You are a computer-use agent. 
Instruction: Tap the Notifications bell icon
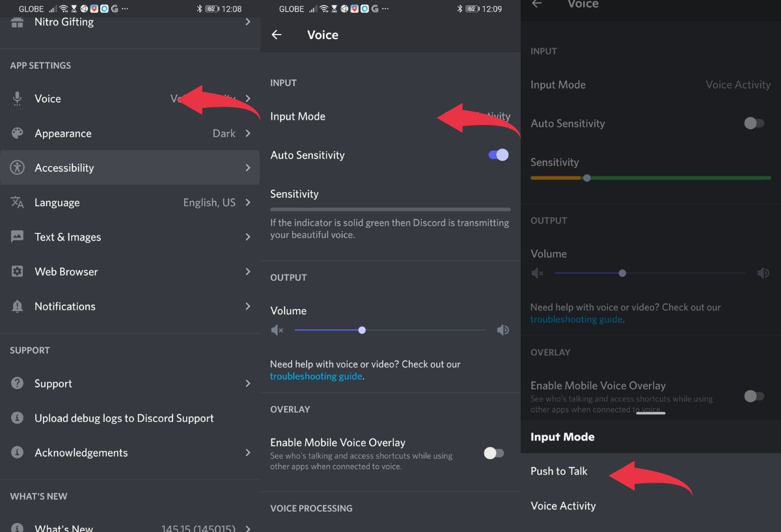point(18,306)
